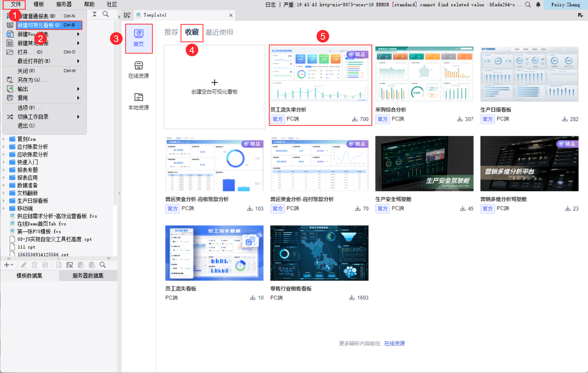Switch to 服务器数据集 tab
The height and width of the screenshot is (373, 588).
pyautogui.click(x=88, y=276)
